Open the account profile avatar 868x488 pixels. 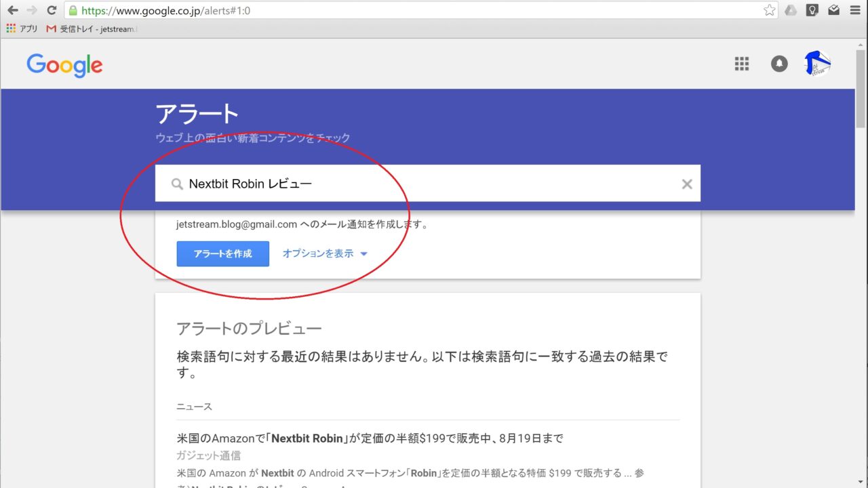pyautogui.click(x=818, y=64)
